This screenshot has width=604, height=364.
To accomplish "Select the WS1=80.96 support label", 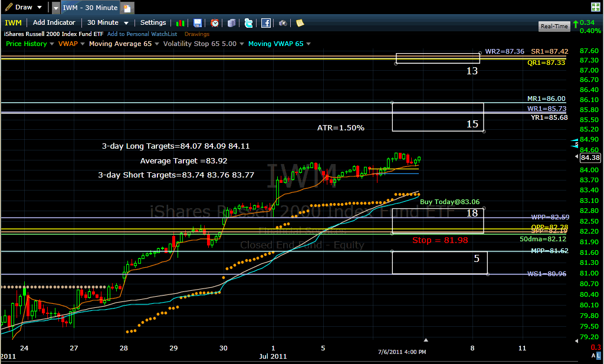I will (x=547, y=274).
